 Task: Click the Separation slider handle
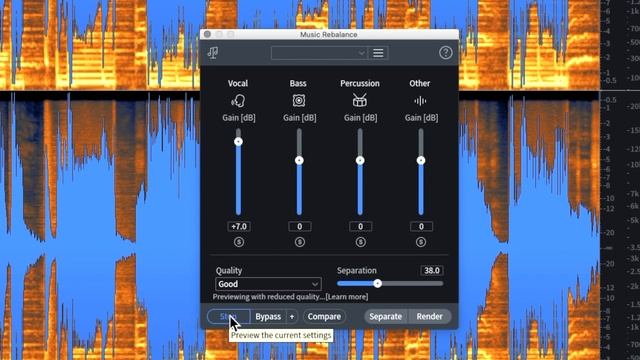(x=378, y=283)
